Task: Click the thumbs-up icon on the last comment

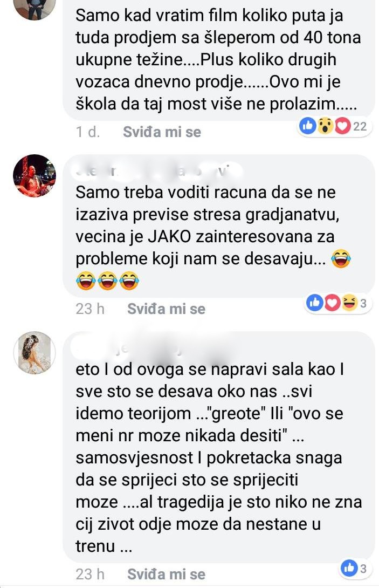Action: [349, 568]
